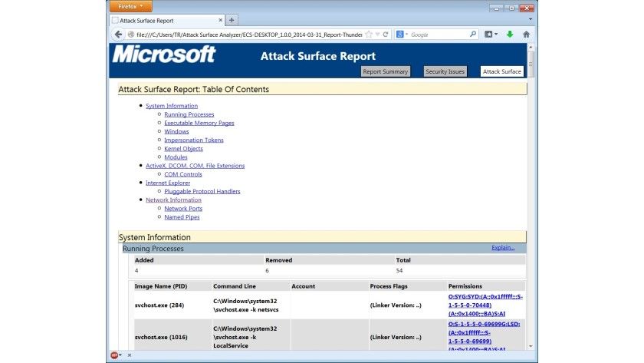Click the green downloads arrow icon
The height and width of the screenshot is (363, 644).
(x=510, y=35)
